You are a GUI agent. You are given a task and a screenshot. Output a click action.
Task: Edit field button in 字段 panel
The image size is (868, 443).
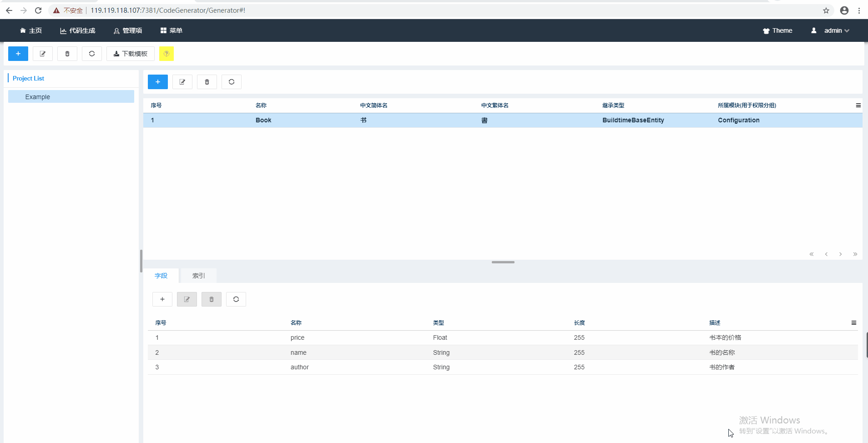pos(187,299)
